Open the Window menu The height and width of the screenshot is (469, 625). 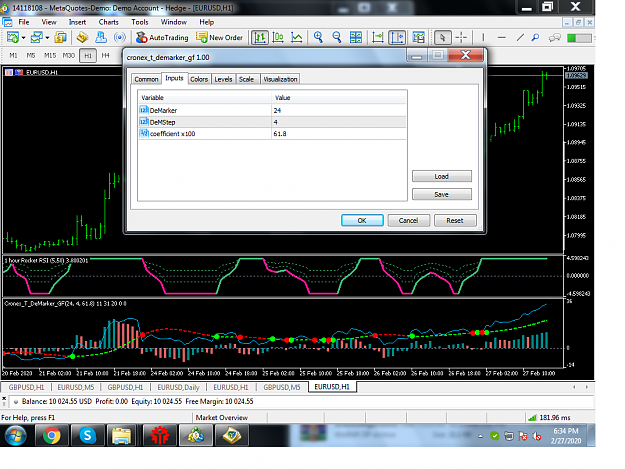pyautogui.click(x=173, y=22)
